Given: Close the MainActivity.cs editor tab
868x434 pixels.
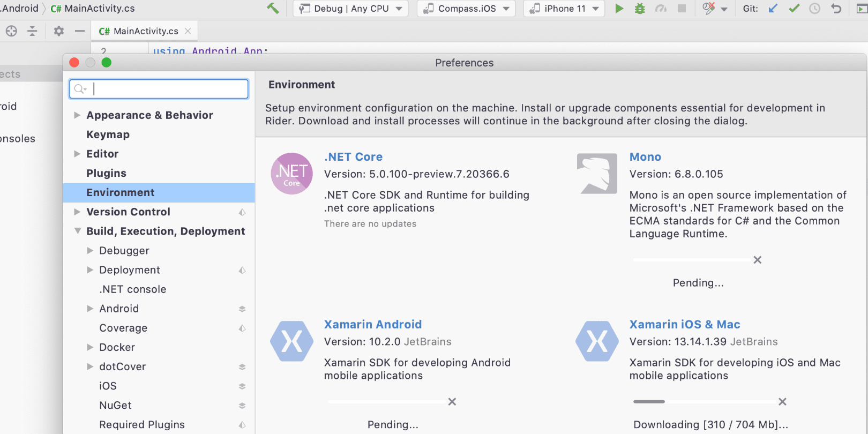Looking at the screenshot, I should click(188, 31).
